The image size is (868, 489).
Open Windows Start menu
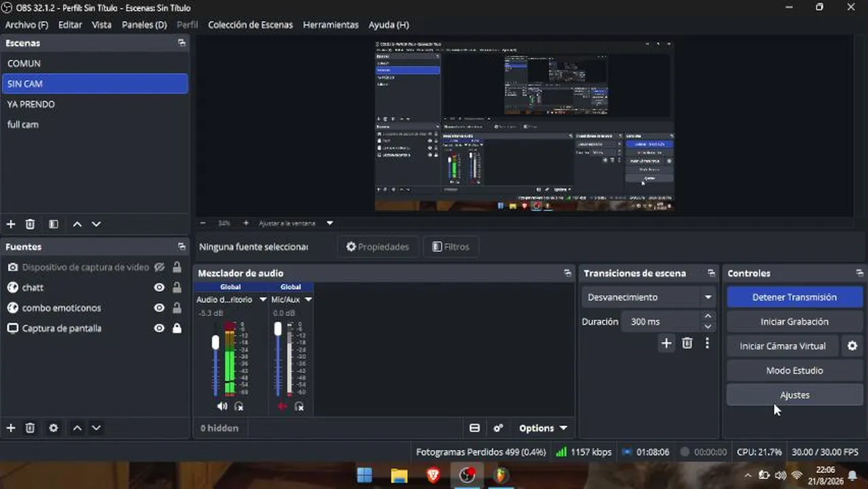coord(365,475)
